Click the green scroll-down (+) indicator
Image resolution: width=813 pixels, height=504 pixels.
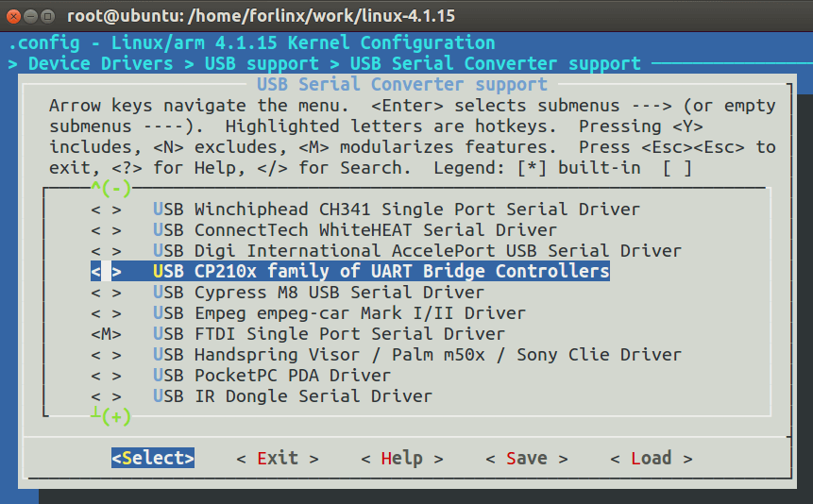click(111, 416)
